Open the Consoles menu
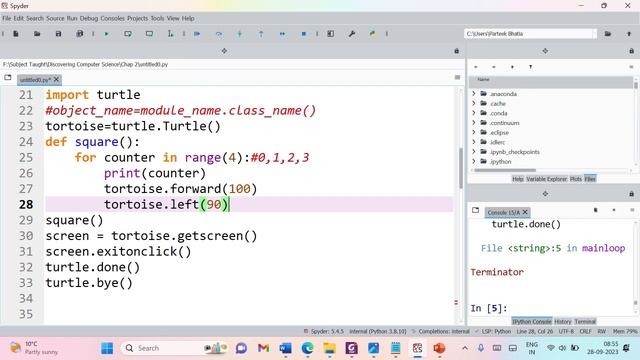The image size is (640, 360). tap(112, 18)
